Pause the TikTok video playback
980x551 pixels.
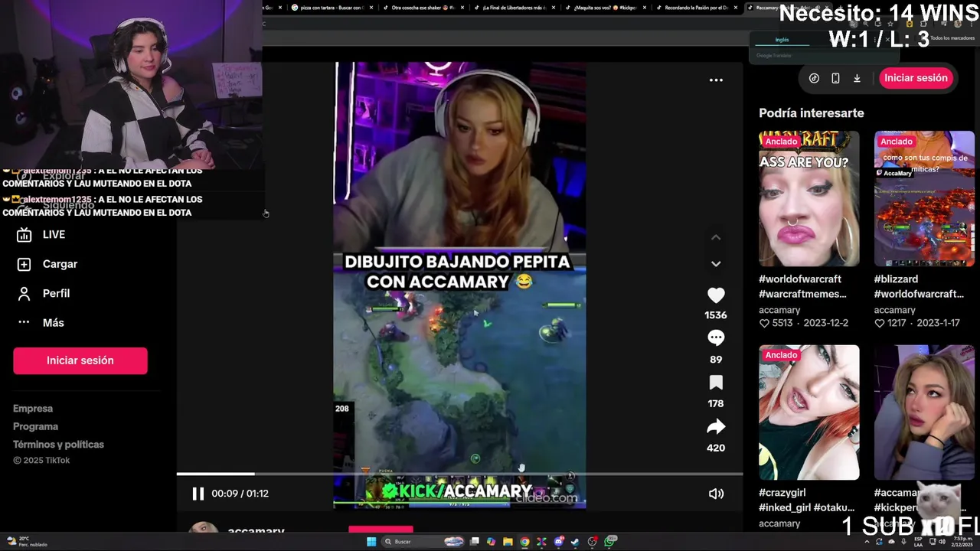[x=198, y=494]
